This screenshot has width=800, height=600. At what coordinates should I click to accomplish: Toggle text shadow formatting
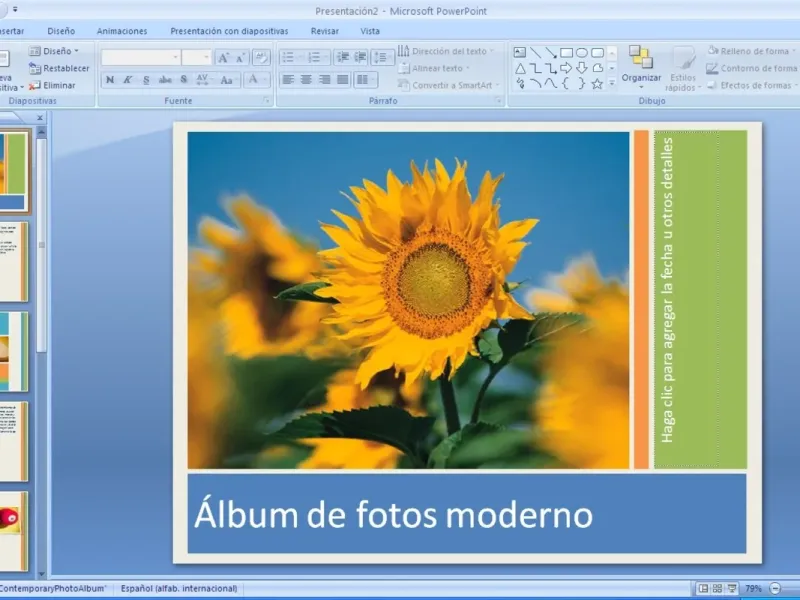pos(184,80)
